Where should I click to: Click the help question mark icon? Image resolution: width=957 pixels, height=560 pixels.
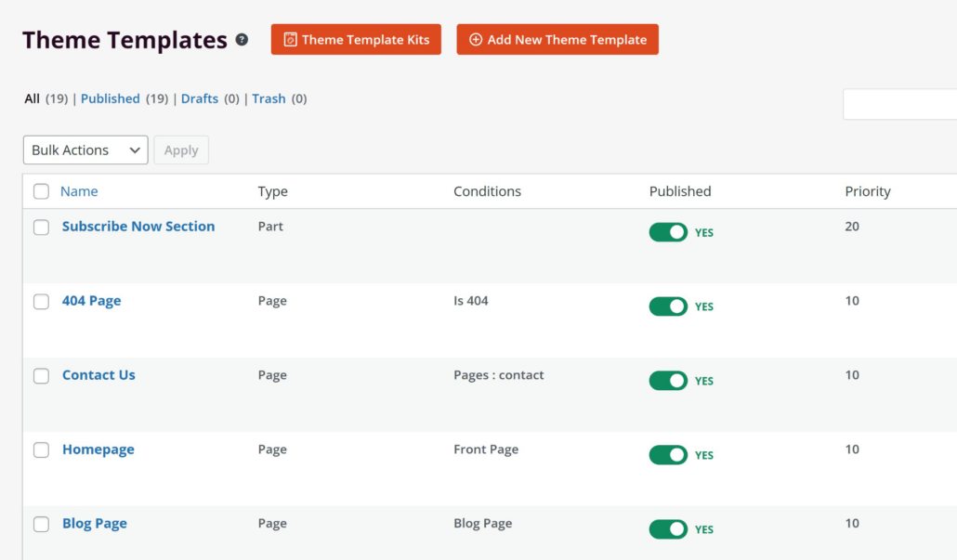tap(242, 40)
